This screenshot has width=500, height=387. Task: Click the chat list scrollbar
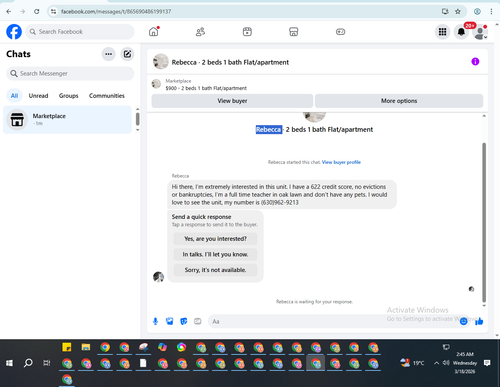tap(138, 119)
